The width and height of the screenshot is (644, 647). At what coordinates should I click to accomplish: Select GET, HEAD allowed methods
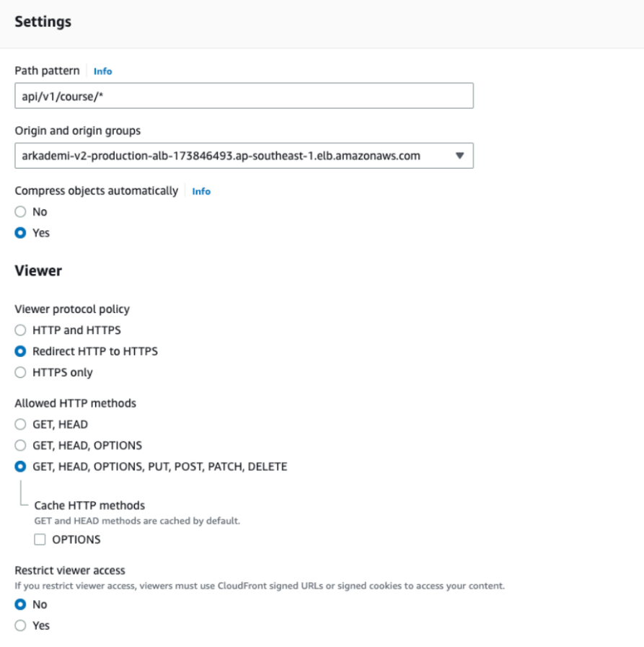(x=21, y=425)
